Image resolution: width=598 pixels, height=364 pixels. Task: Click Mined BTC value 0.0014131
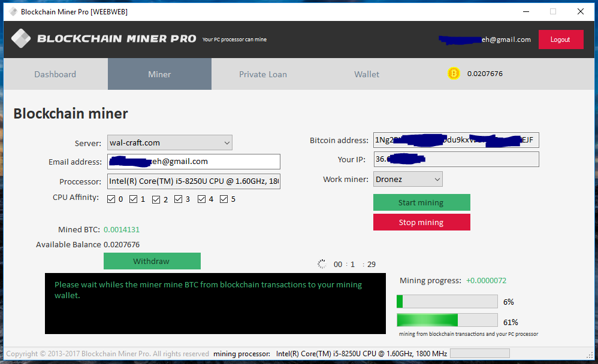122,229
